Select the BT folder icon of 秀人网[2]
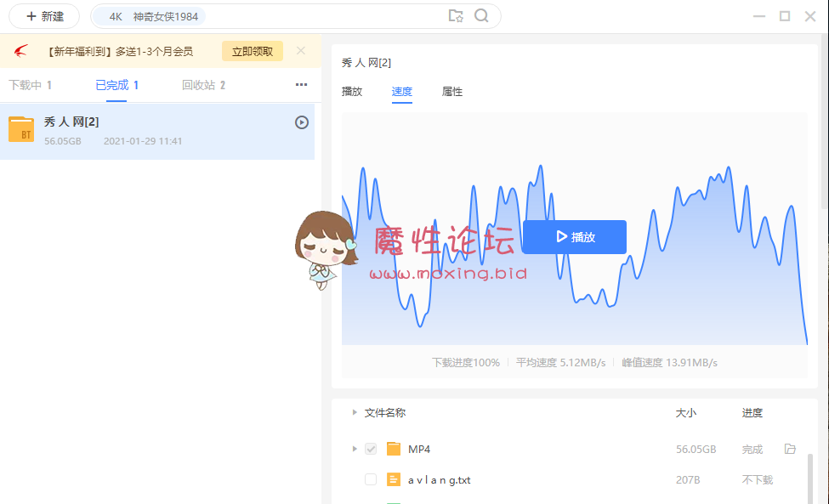 pyautogui.click(x=21, y=129)
